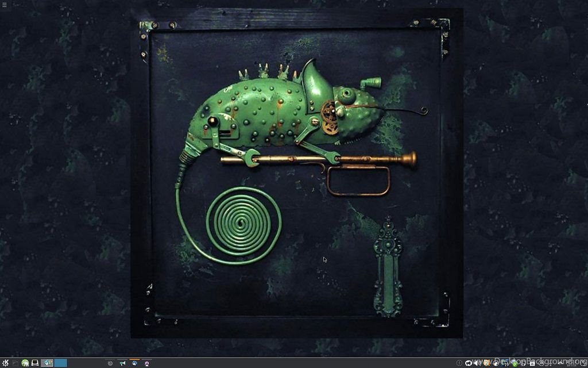Screen dimensions: 588x368
Task: Click the info circle tray icon
Action: (459, 363)
